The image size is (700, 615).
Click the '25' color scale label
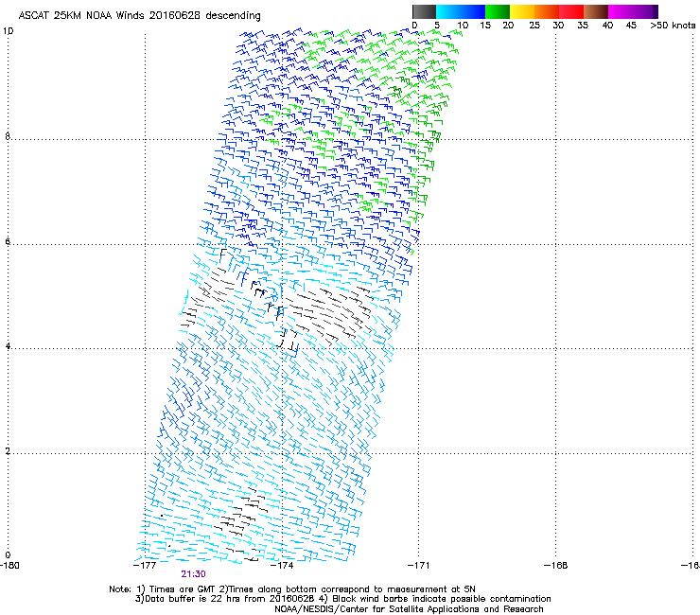click(x=534, y=26)
